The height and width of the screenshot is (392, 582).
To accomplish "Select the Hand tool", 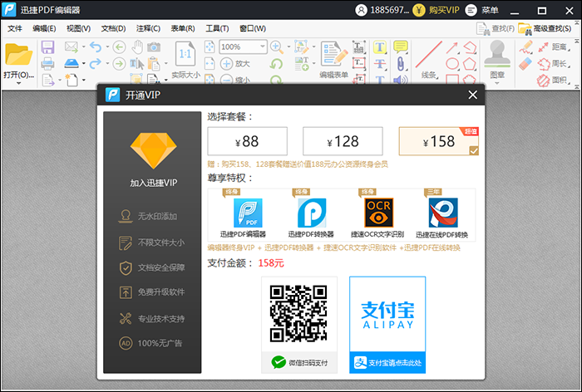I will point(137,47).
